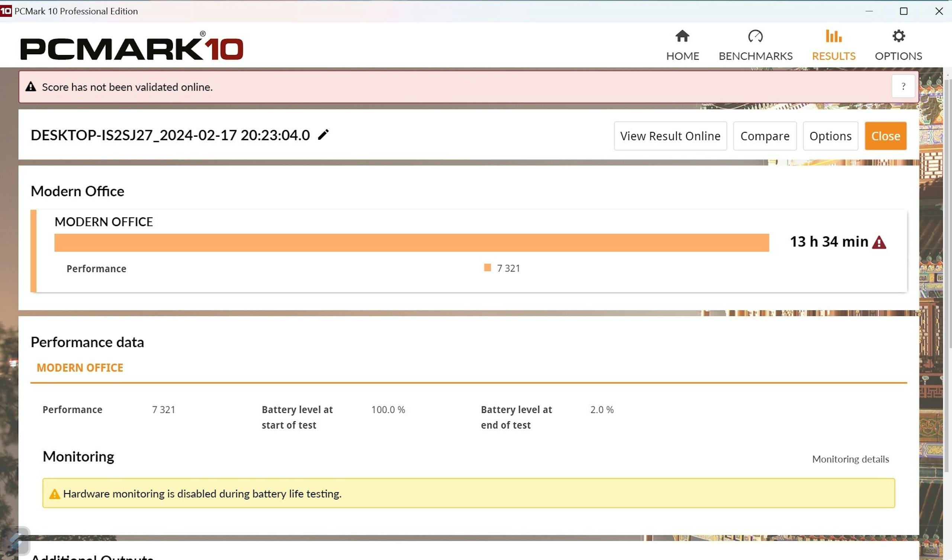Click the yellow warning icon in monitoring notice

(x=54, y=493)
